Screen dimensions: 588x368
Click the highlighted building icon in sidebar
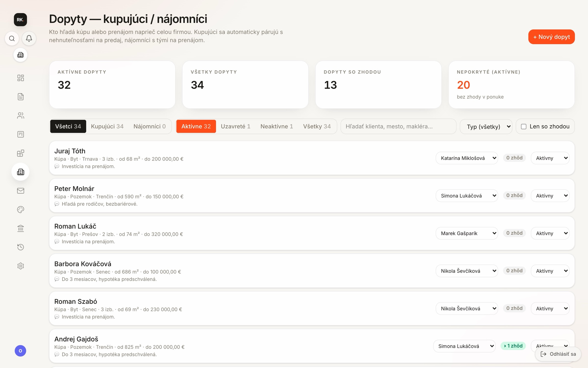20,172
